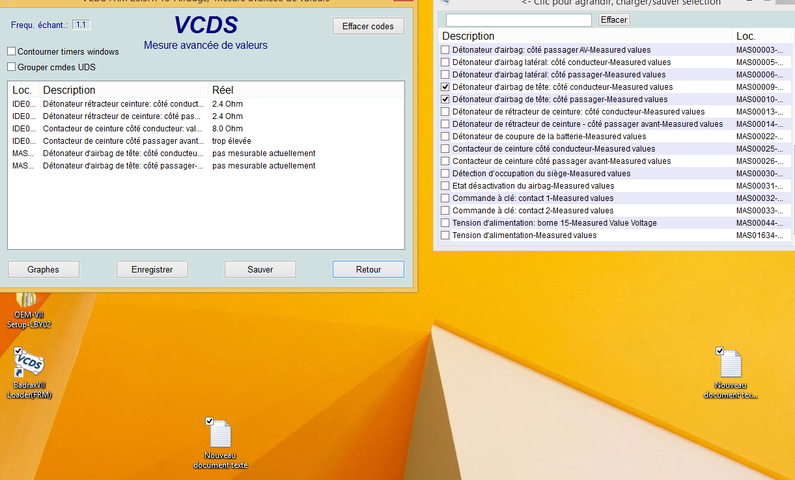795x480 pixels.
Task: Select row 'Détonateur rétracteur ceinture: côté conduct...'
Action: [206, 104]
